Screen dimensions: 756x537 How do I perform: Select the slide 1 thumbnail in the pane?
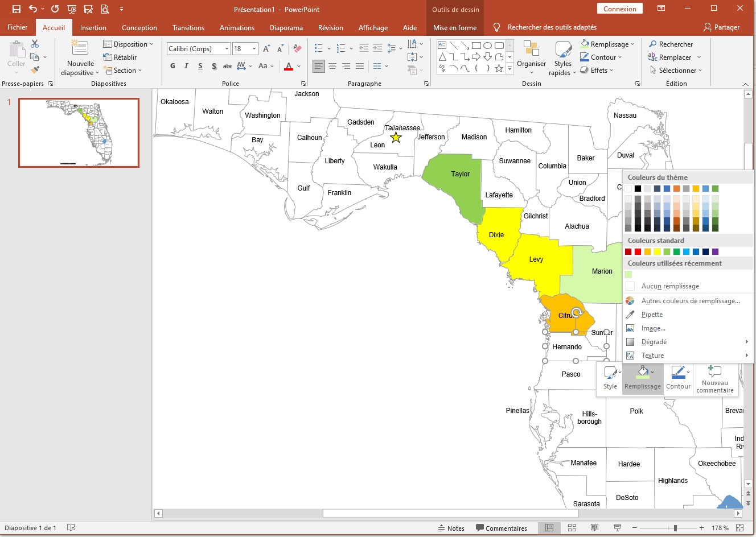coord(79,133)
